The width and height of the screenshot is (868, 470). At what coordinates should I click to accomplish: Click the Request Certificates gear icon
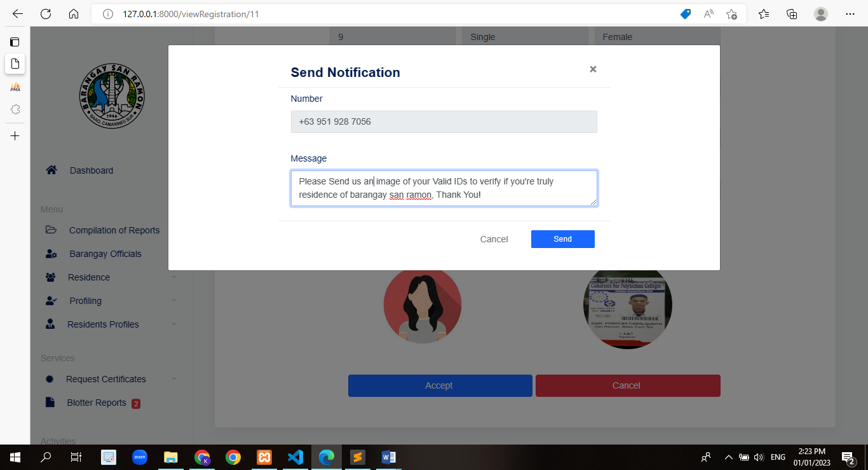[49, 378]
